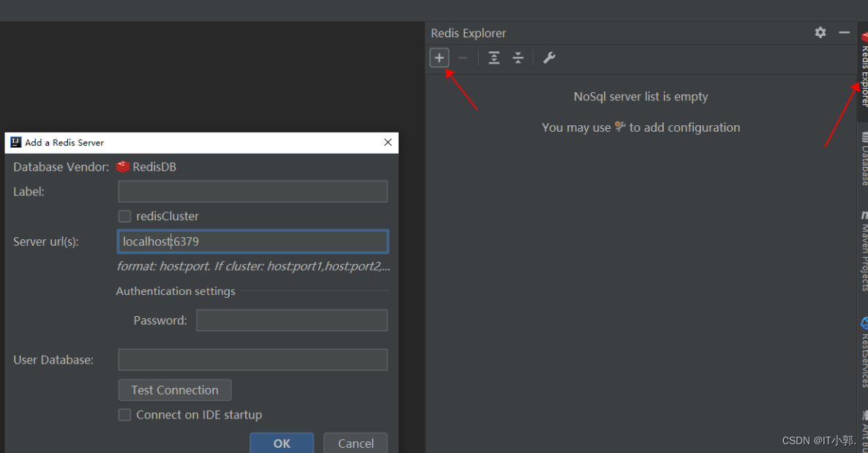Viewport: 868px width, 453px height.
Task: Click the Password input field
Action: 291,321
